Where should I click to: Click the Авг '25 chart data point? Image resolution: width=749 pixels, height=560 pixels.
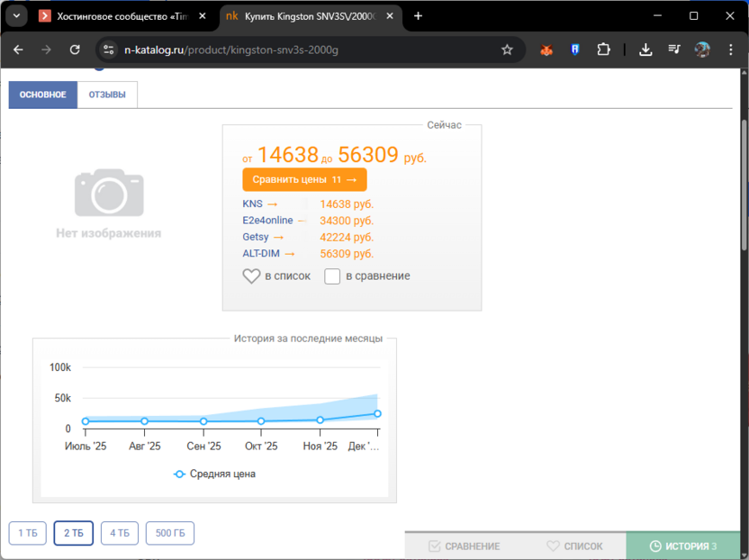(145, 421)
